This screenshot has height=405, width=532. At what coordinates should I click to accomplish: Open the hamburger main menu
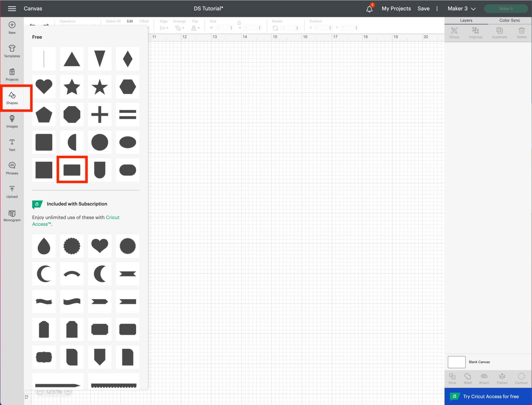(x=12, y=9)
